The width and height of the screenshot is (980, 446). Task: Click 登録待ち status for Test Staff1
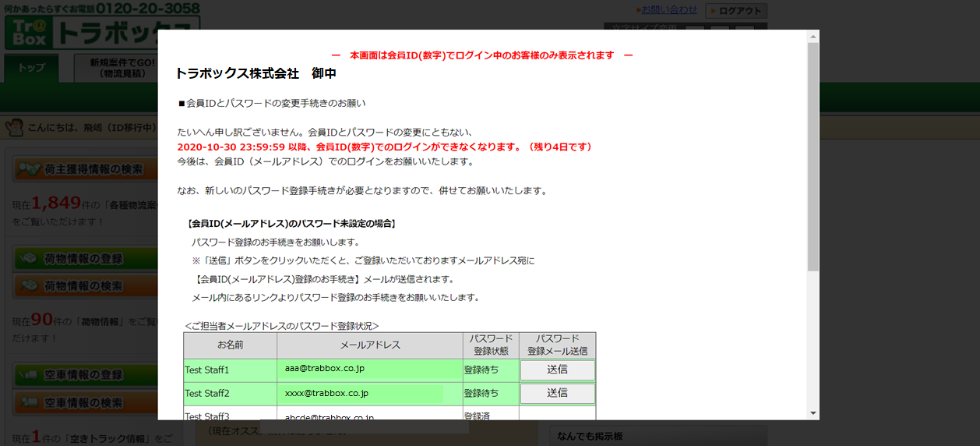tap(491, 370)
